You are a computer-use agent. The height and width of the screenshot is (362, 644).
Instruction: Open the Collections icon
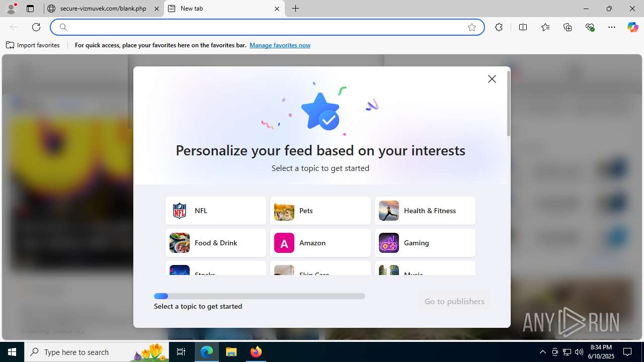[568, 27]
